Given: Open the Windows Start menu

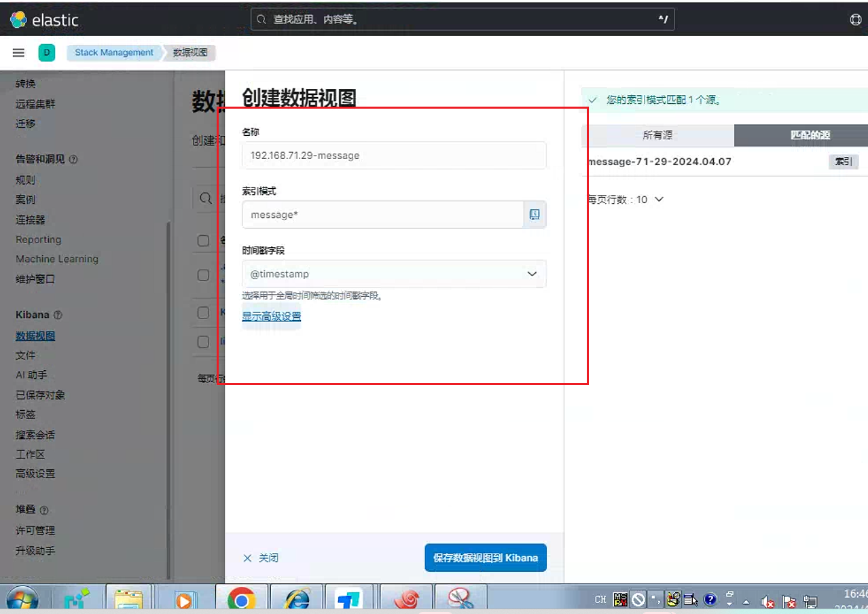Looking at the screenshot, I should click(22, 600).
